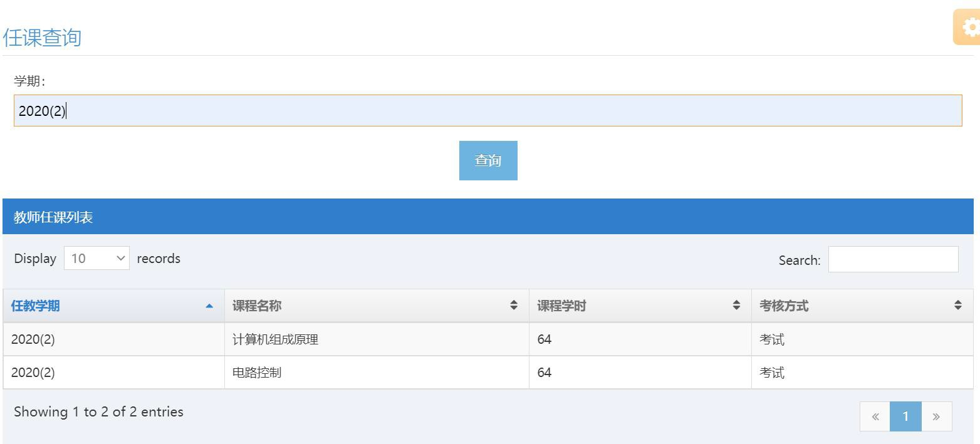Click the table Search input box

pyautogui.click(x=893, y=259)
